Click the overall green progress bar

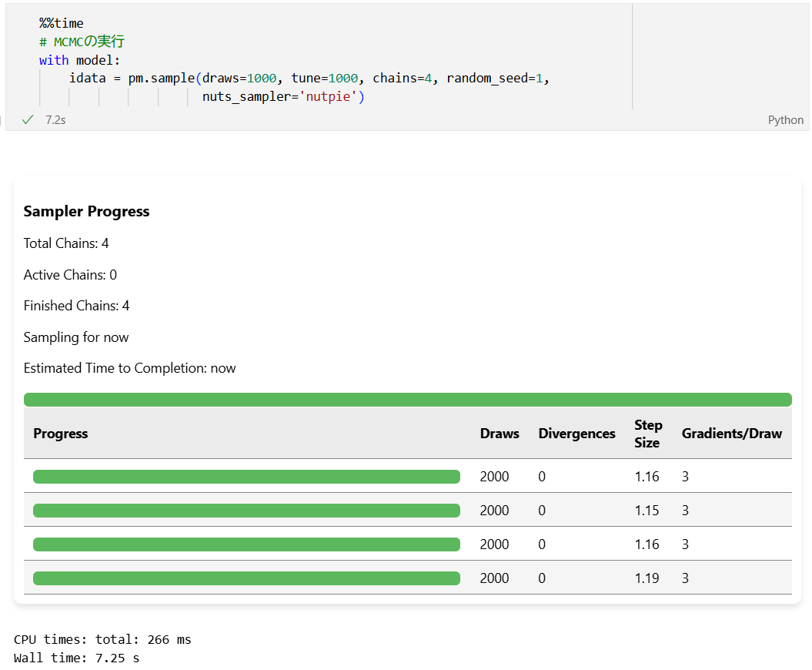[x=408, y=400]
